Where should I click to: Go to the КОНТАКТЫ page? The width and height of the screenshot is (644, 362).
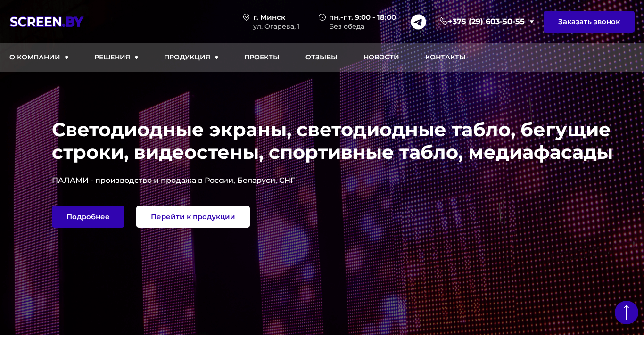[446, 57]
